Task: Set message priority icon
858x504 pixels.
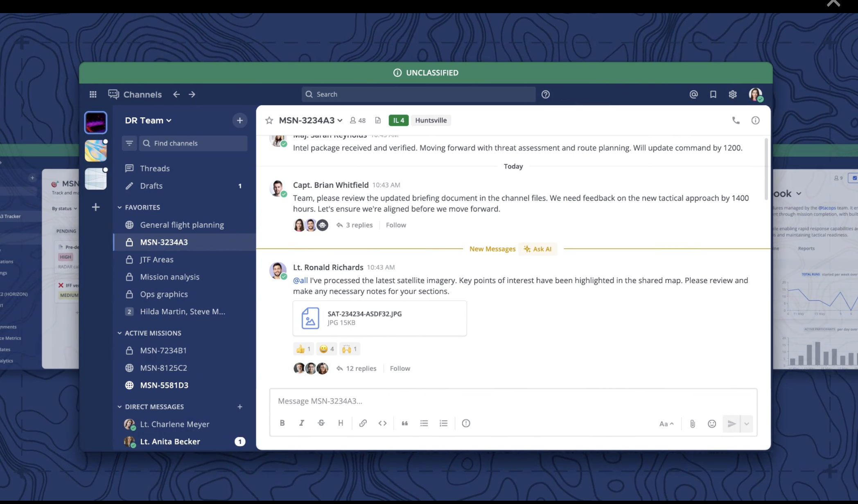Action: tap(466, 423)
